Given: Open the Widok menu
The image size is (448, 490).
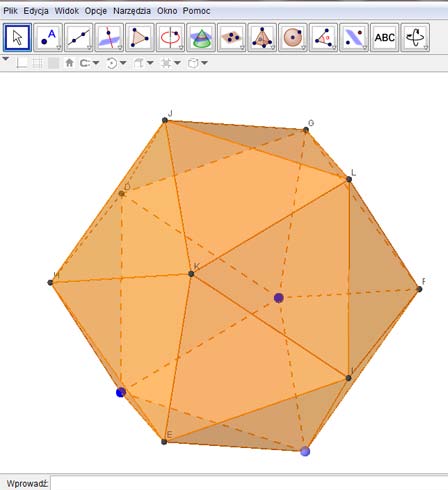Looking at the screenshot, I should [x=67, y=11].
